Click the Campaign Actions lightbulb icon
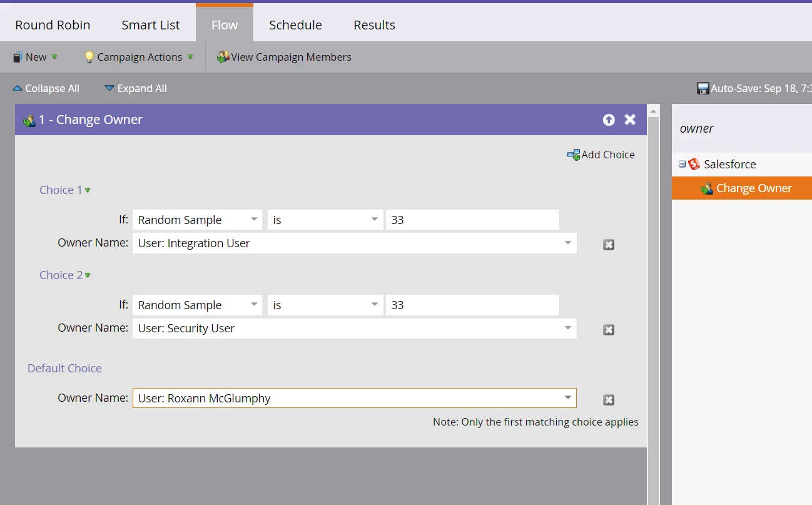 [89, 57]
